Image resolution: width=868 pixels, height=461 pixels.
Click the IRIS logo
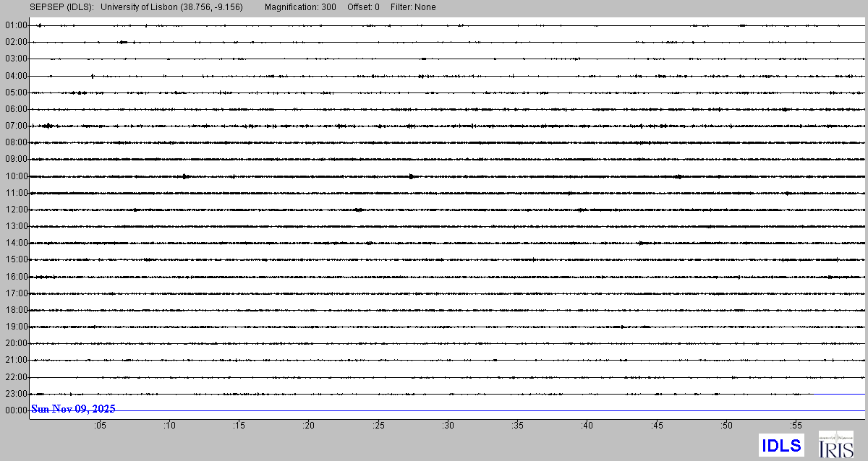pos(835,444)
